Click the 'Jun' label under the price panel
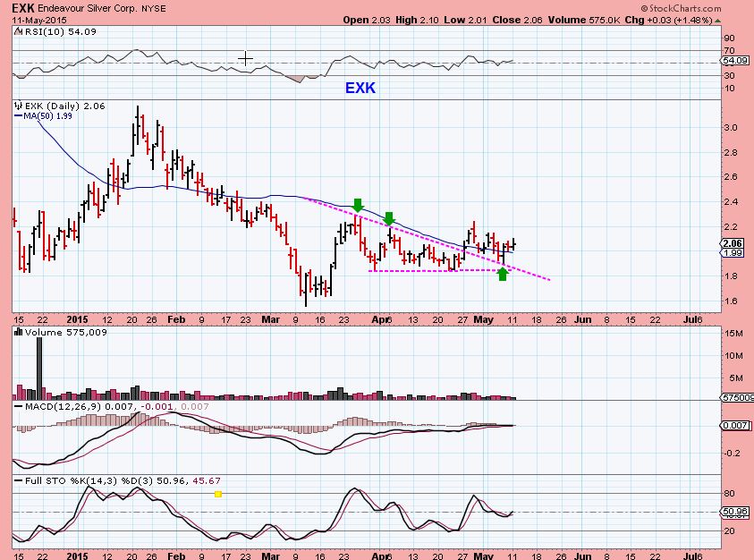This screenshot has width=754, height=560. [583, 319]
